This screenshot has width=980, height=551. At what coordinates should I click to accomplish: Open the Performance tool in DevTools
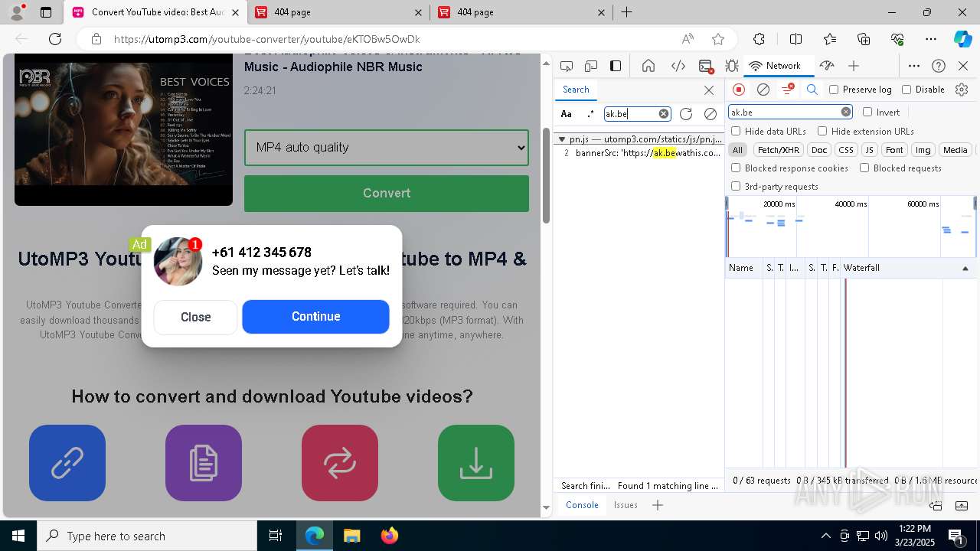click(827, 66)
